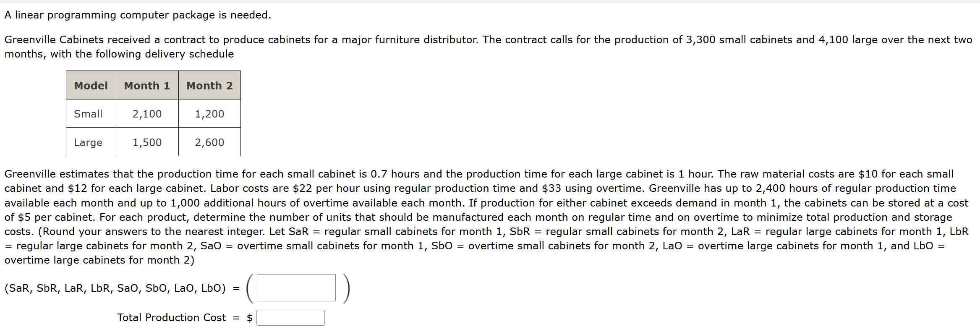Screen dimensions: 980x332
Task: Click the Model table header cell
Action: 91,86
